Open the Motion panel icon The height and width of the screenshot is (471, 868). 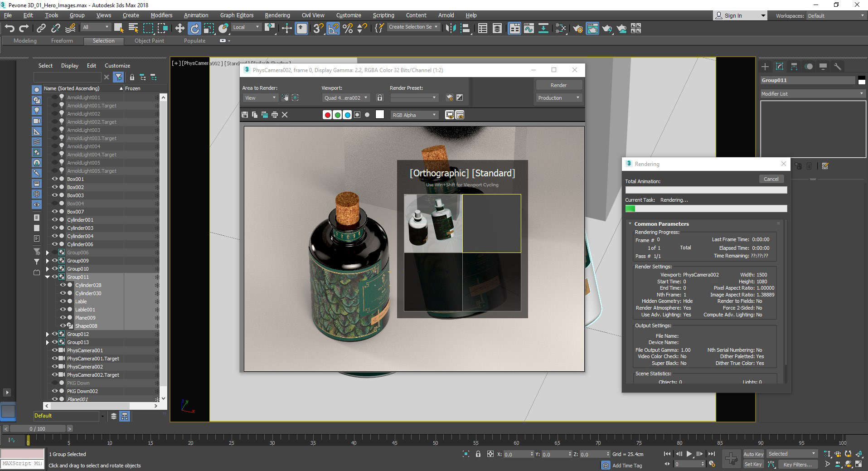pyautogui.click(x=809, y=67)
